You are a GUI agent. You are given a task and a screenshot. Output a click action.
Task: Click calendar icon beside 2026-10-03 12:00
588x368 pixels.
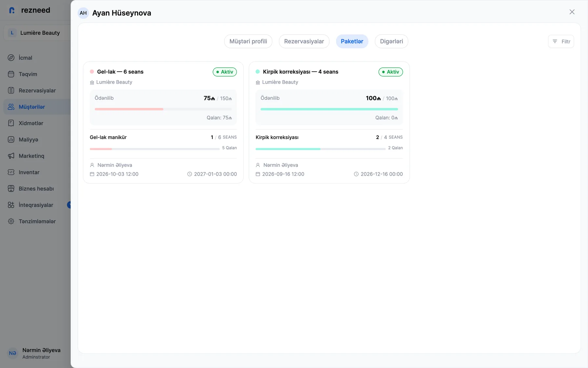(x=92, y=174)
